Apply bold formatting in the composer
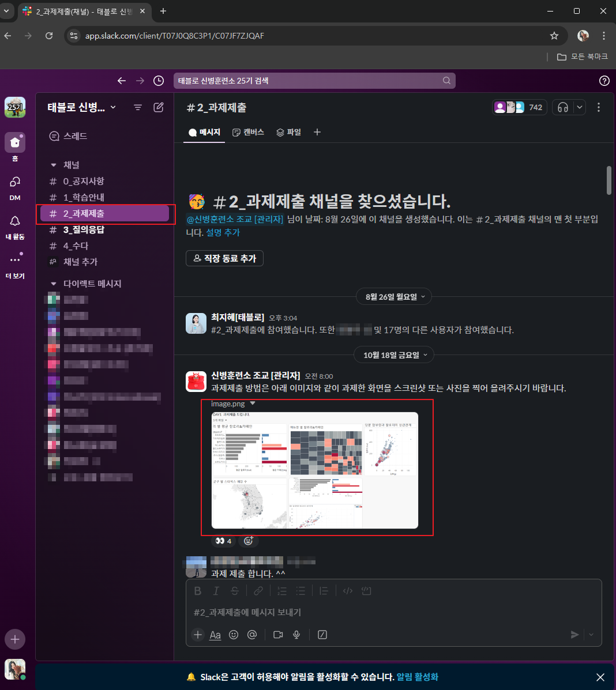Image resolution: width=616 pixels, height=690 pixels. pos(198,590)
